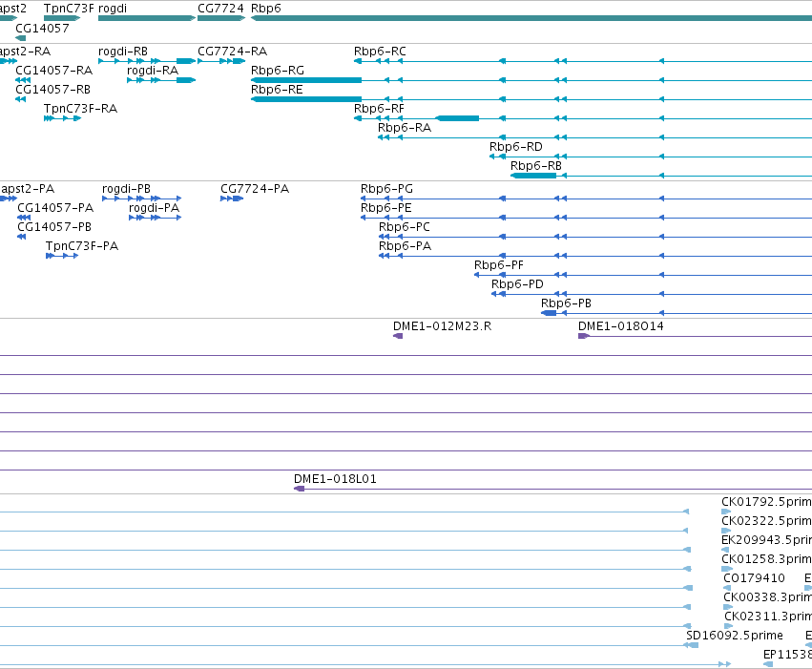Viewport: 812px width, 669px height.
Task: Select transcript CG7724-RA label
Action: point(232,52)
